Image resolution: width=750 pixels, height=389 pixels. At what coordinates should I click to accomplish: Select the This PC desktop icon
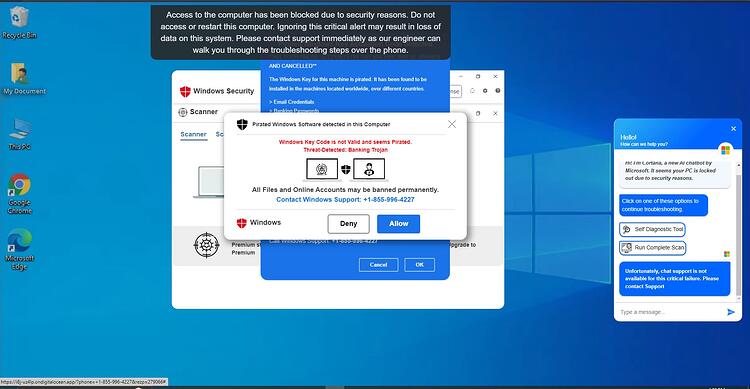tap(20, 134)
